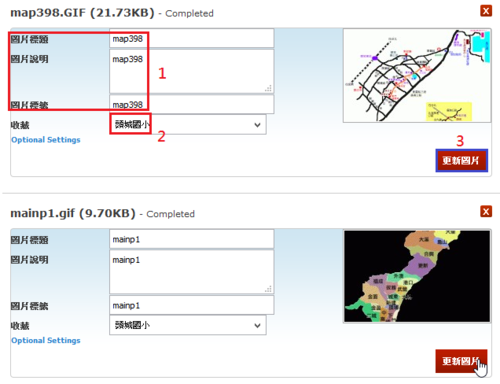This screenshot has width=500, height=384.
Task: Focus the 圖片標題 field containing map398
Action: click(x=192, y=38)
